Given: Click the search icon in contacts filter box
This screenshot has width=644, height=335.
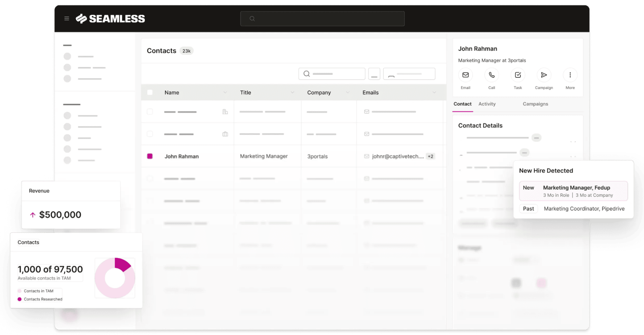Looking at the screenshot, I should 307,74.
